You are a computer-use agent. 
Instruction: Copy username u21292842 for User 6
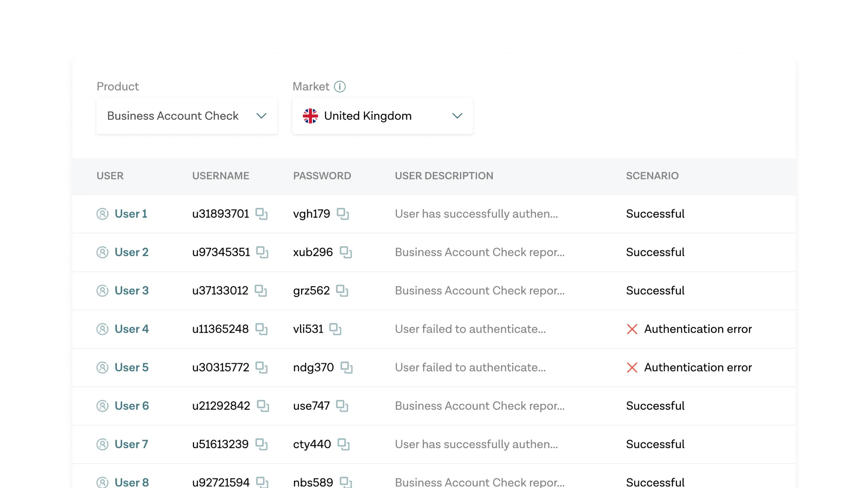pos(263,406)
